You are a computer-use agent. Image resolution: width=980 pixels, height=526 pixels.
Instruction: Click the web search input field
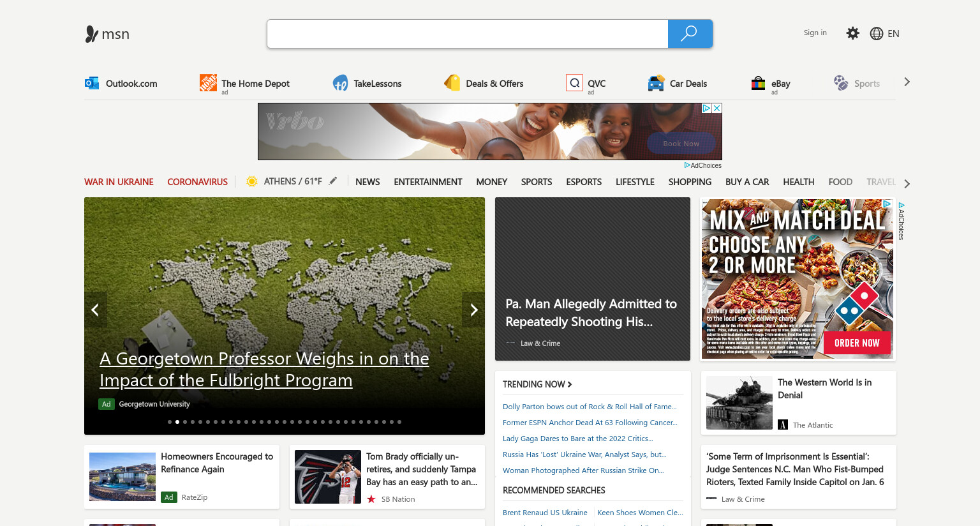[x=468, y=34]
